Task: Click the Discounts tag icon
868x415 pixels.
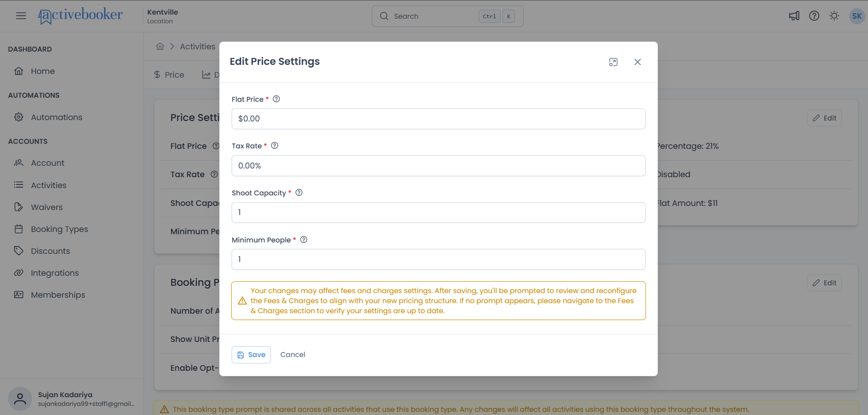Action: [x=19, y=251]
